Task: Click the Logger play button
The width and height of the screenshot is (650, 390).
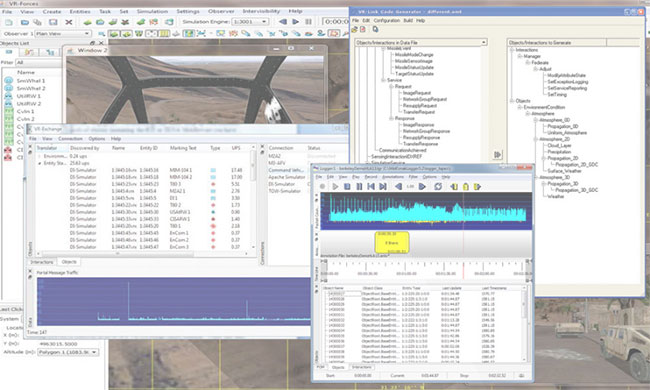Action: click(335, 187)
